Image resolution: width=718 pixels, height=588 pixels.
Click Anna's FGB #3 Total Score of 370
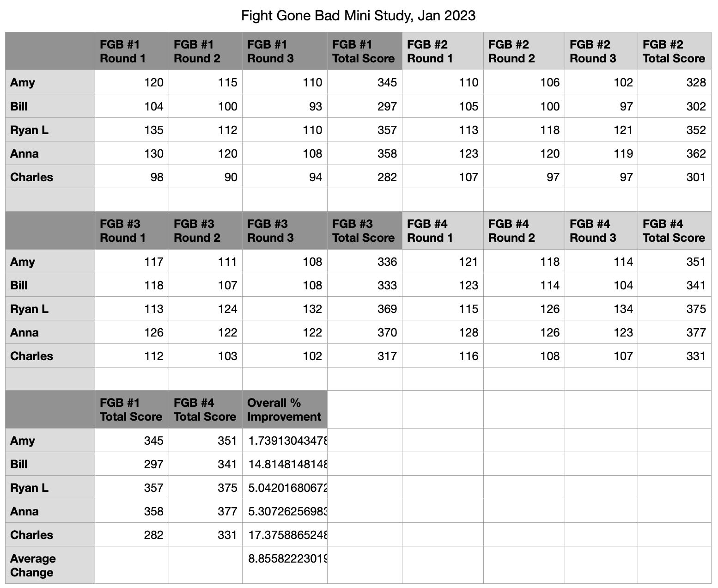[x=364, y=332]
